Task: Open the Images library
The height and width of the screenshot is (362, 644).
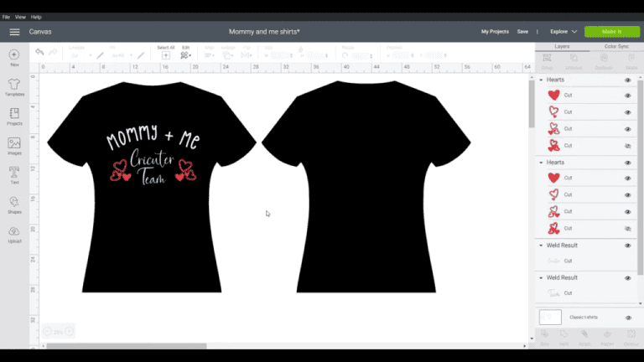Action: (14, 146)
